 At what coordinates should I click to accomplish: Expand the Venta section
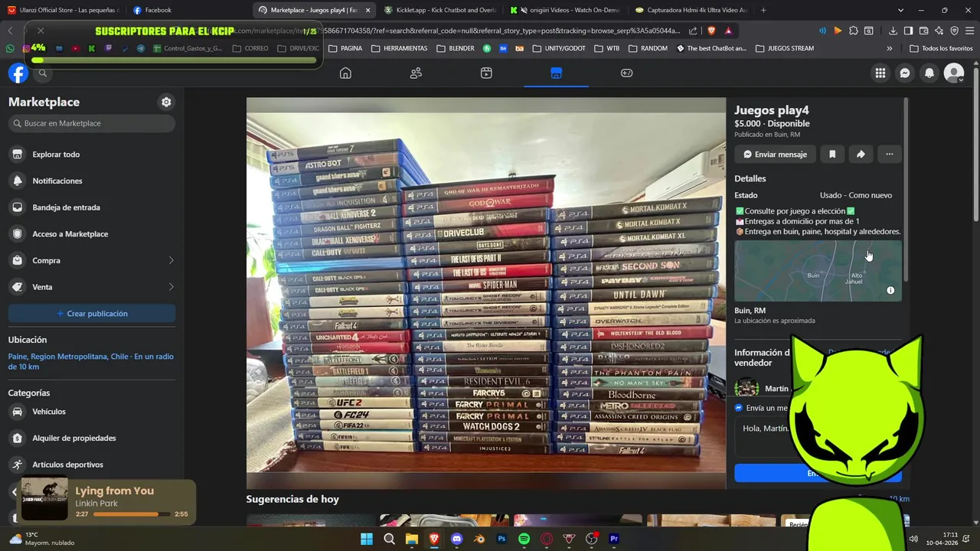(92, 287)
